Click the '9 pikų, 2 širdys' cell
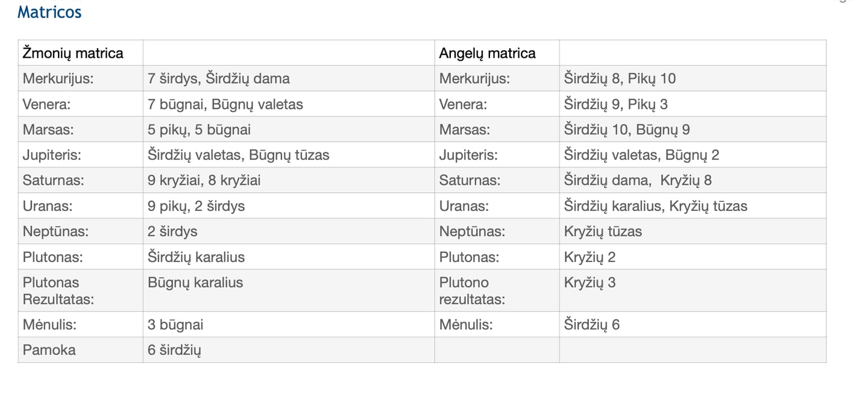This screenshot has width=868, height=397. pos(197,206)
